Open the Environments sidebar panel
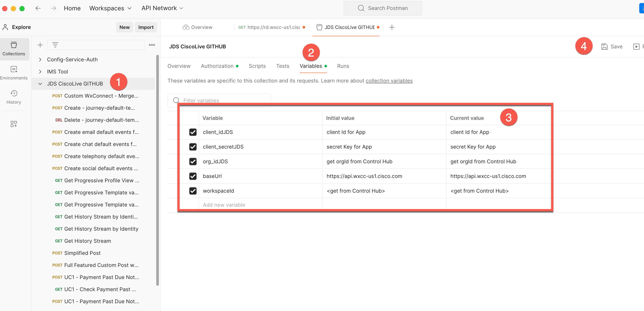This screenshot has width=644, height=311. click(14, 73)
